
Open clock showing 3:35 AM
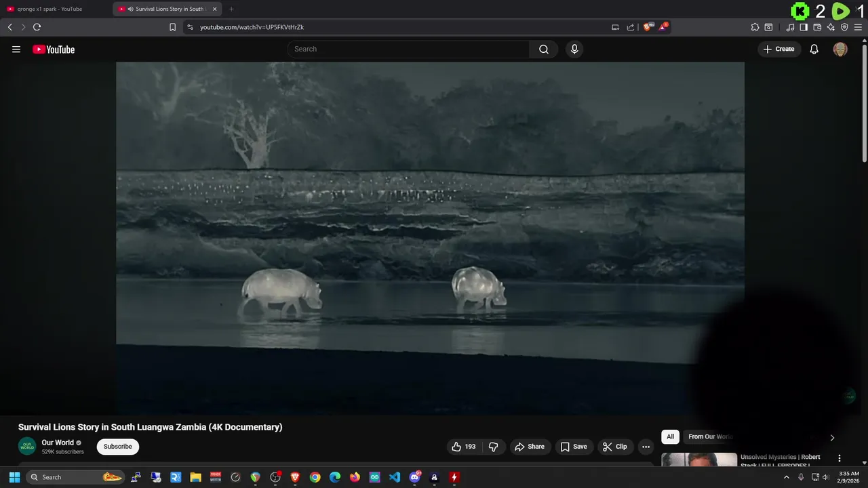[x=849, y=477]
